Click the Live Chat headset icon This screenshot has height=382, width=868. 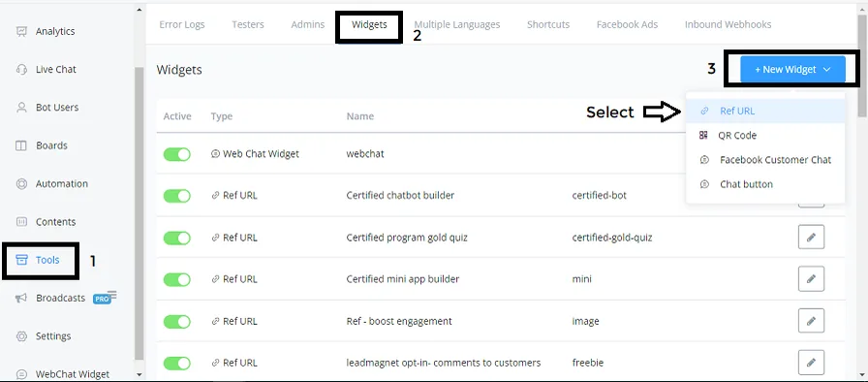(x=21, y=69)
